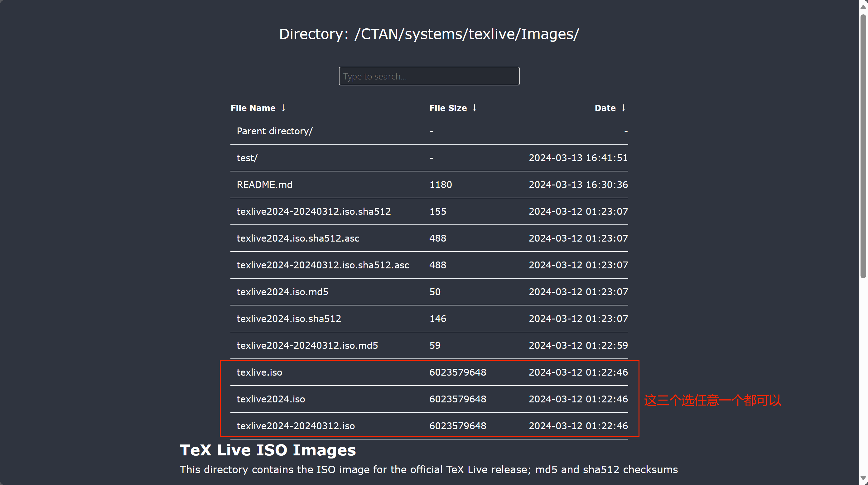The image size is (868, 485).
Task: Click the scrollbar up arrow
Action: [863, 7]
